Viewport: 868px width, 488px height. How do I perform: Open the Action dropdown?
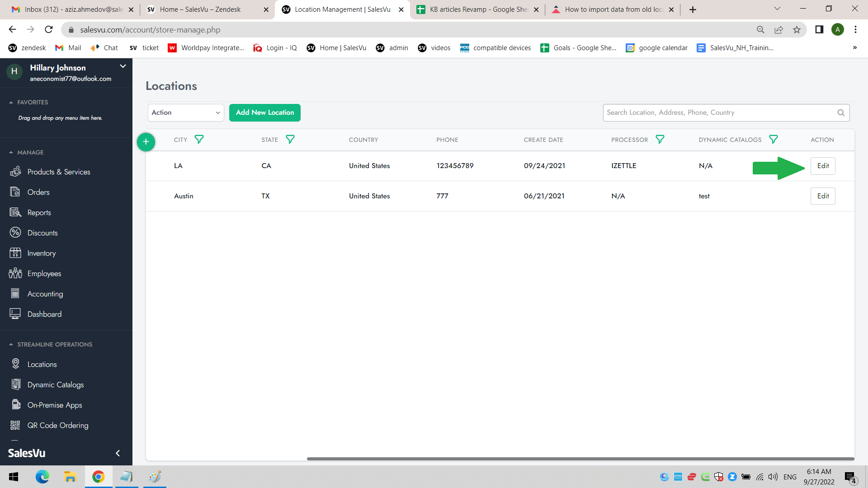pyautogui.click(x=186, y=113)
